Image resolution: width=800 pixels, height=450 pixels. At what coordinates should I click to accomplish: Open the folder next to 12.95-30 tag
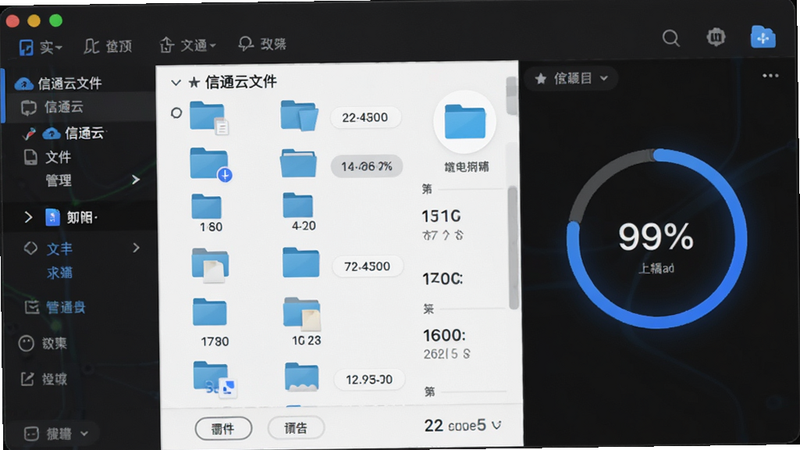(x=302, y=377)
